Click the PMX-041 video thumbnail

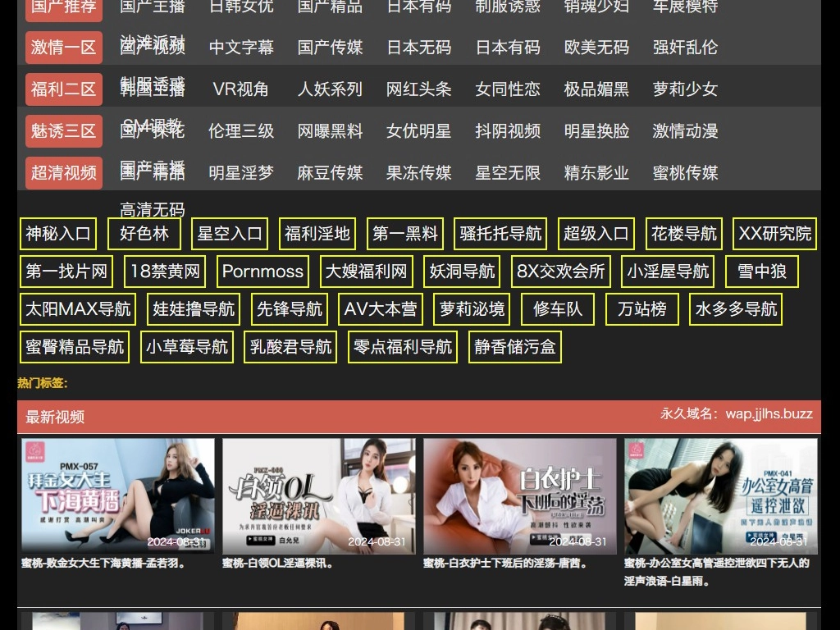[720, 495]
